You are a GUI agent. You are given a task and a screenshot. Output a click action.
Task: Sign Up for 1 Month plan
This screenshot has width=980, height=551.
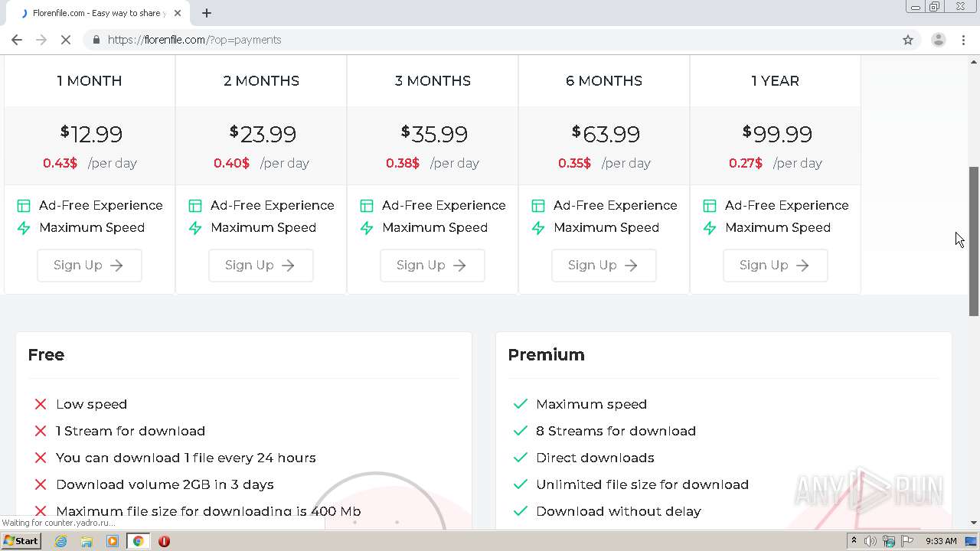(x=90, y=266)
